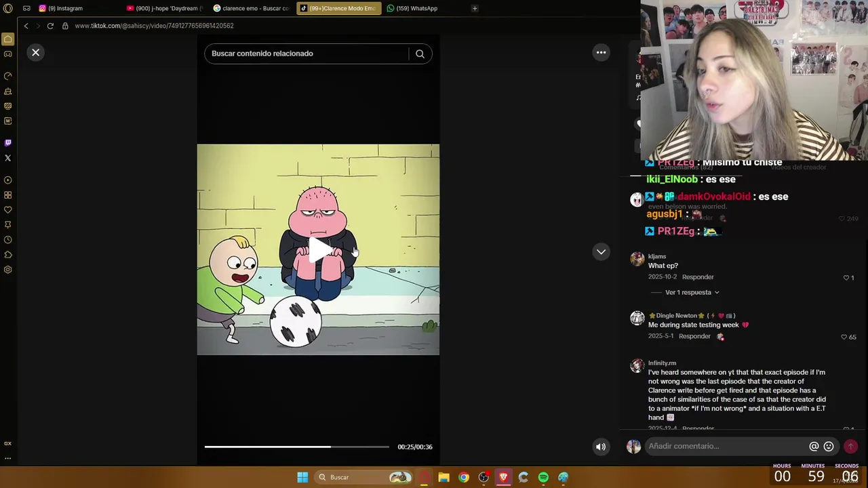Screen dimensions: 868x488
Task: Open kljams profile avatar
Action: [x=637, y=259]
